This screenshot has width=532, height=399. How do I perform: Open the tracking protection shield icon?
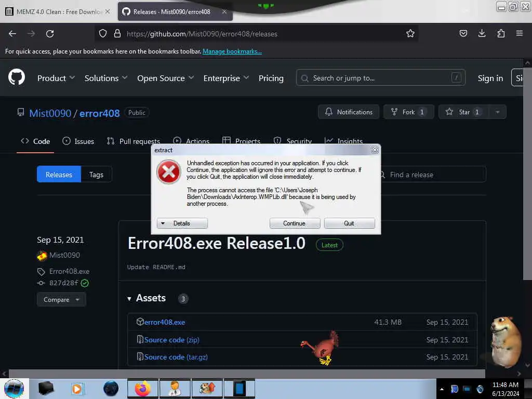point(102,34)
